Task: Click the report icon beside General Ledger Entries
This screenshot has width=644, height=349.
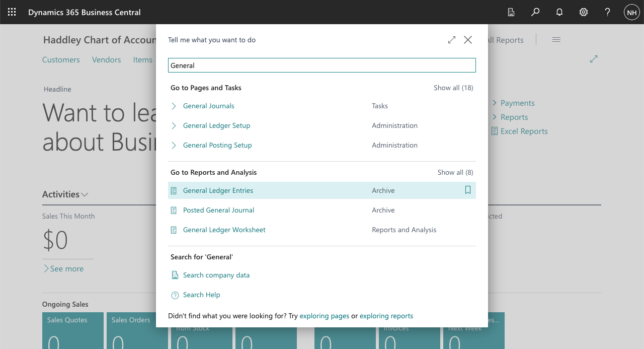Action: coord(174,191)
